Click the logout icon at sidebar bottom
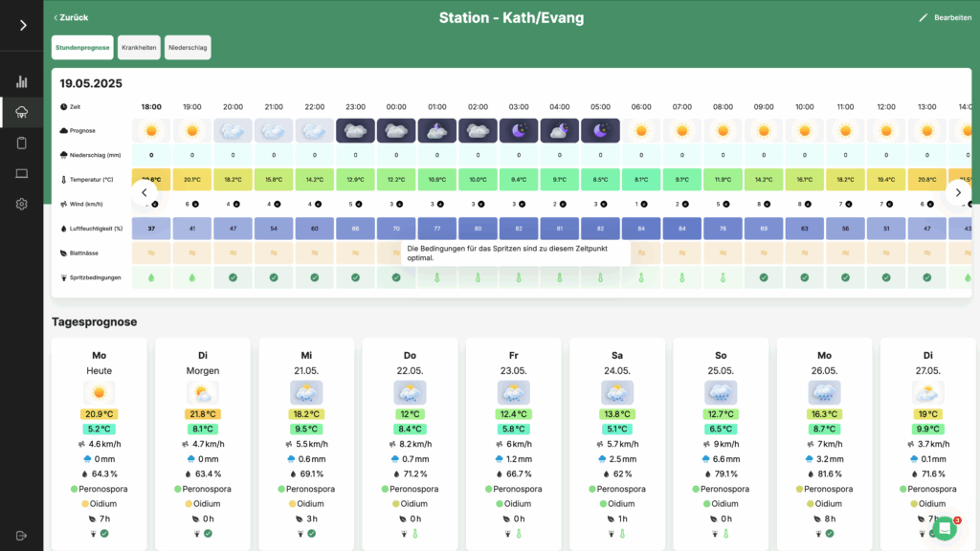 (x=22, y=536)
